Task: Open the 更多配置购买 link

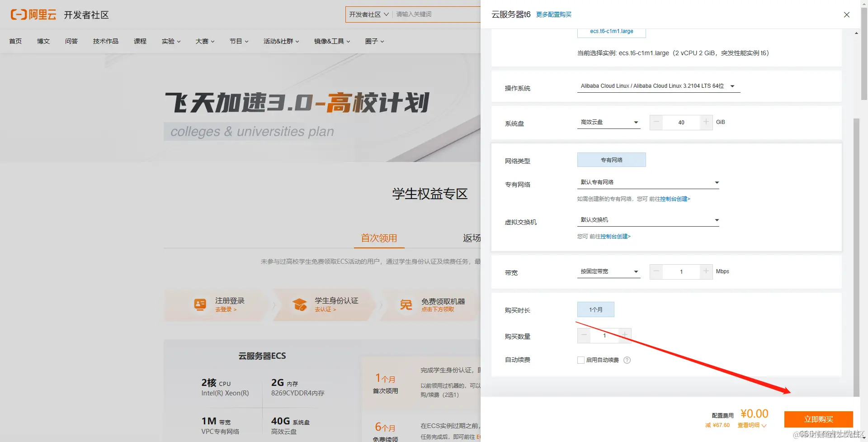Action: 554,14
